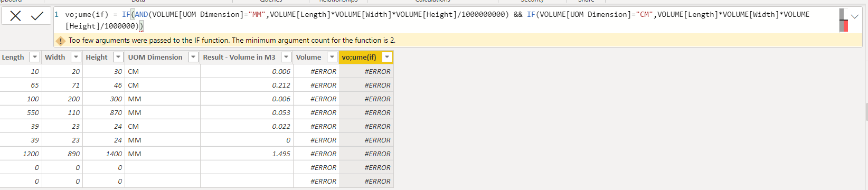
Task: Click the result cell showing 0.212
Action: click(x=247, y=85)
